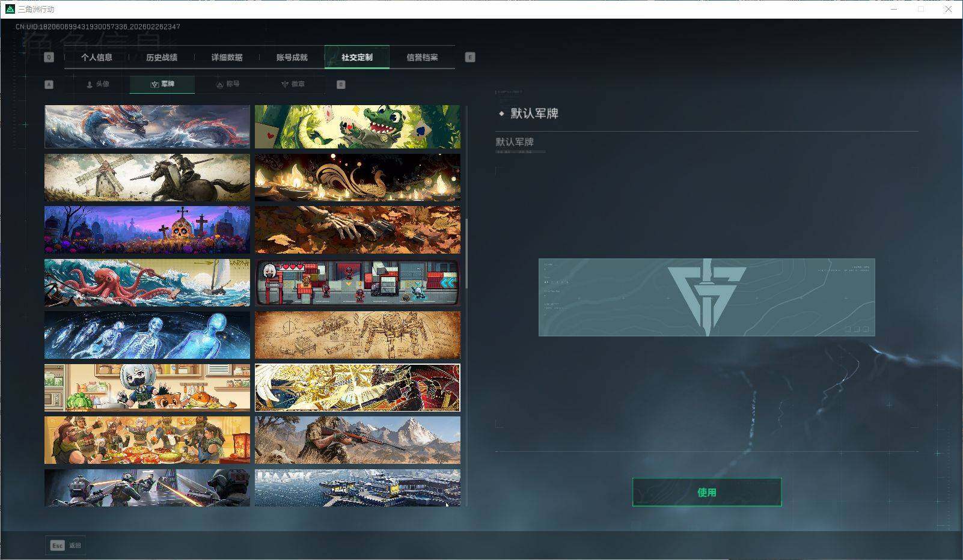Click the A key hint icon
This screenshot has width=963, height=560.
tap(49, 84)
